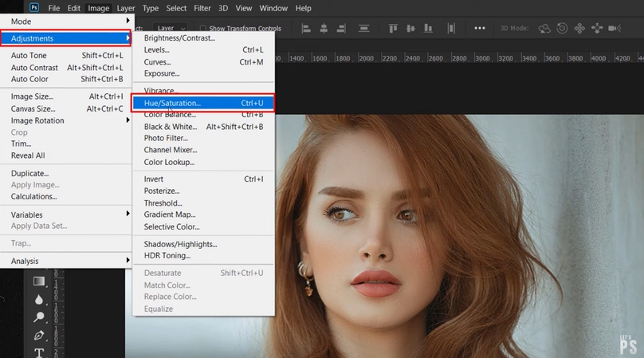Viewport: 644px width, 358px height.
Task: Select 3D rotate object icon
Action: click(544, 29)
